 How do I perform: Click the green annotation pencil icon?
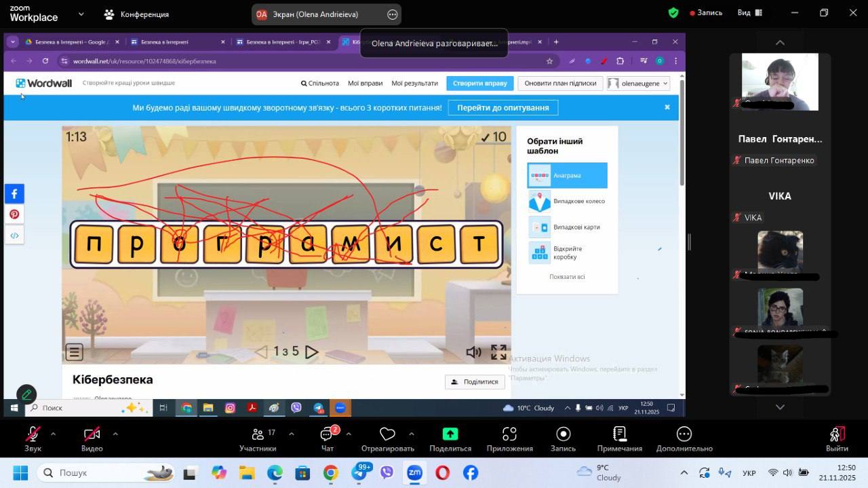point(26,394)
